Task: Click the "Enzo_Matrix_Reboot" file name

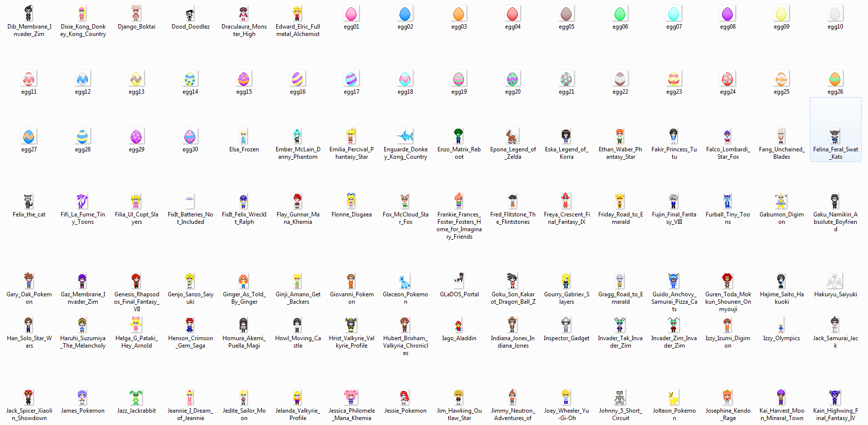Action: tap(459, 153)
